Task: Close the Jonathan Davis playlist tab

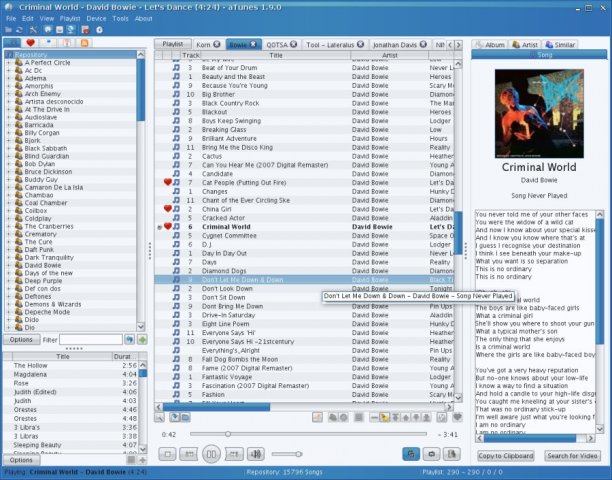Action: coord(423,44)
